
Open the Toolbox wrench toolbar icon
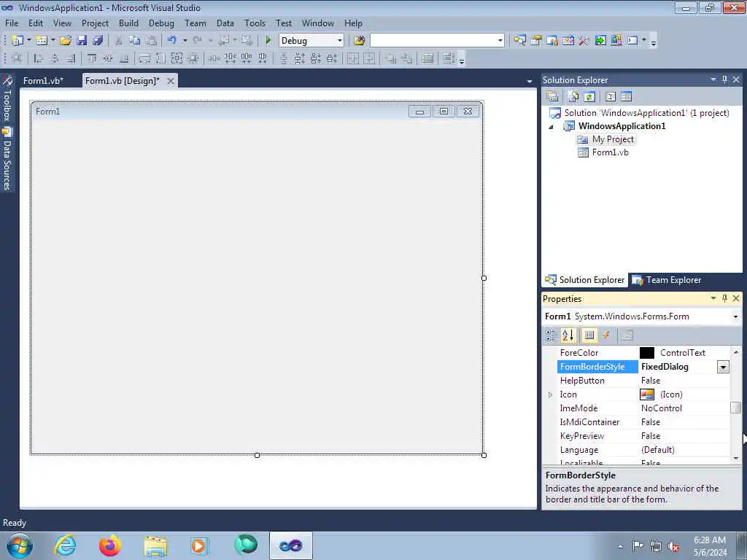coord(584,41)
